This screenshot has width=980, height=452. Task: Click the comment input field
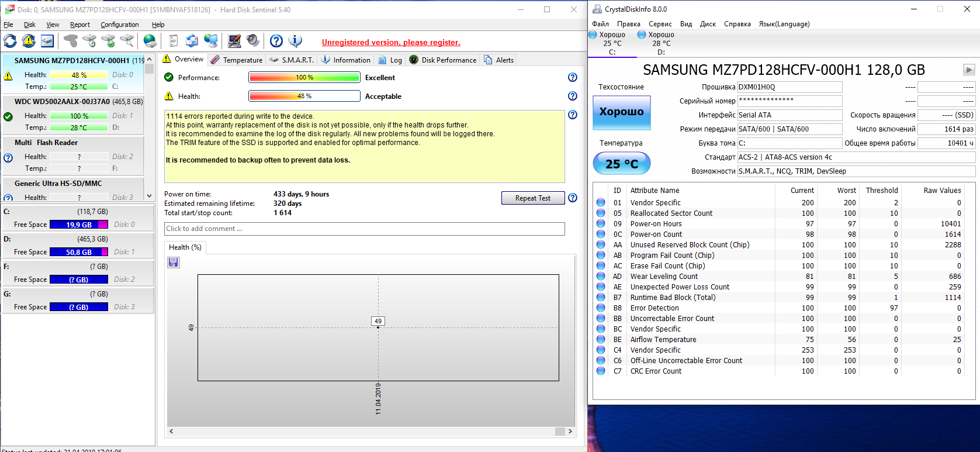coord(365,229)
